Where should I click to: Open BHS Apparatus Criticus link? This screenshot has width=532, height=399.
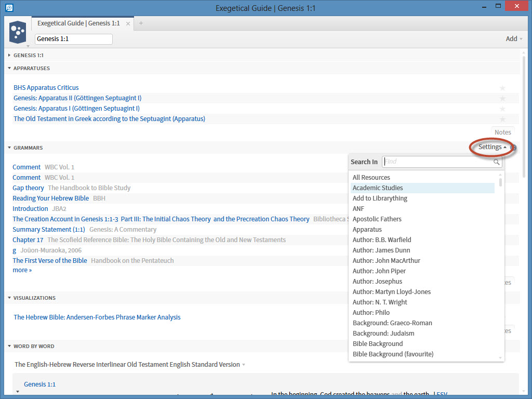46,88
